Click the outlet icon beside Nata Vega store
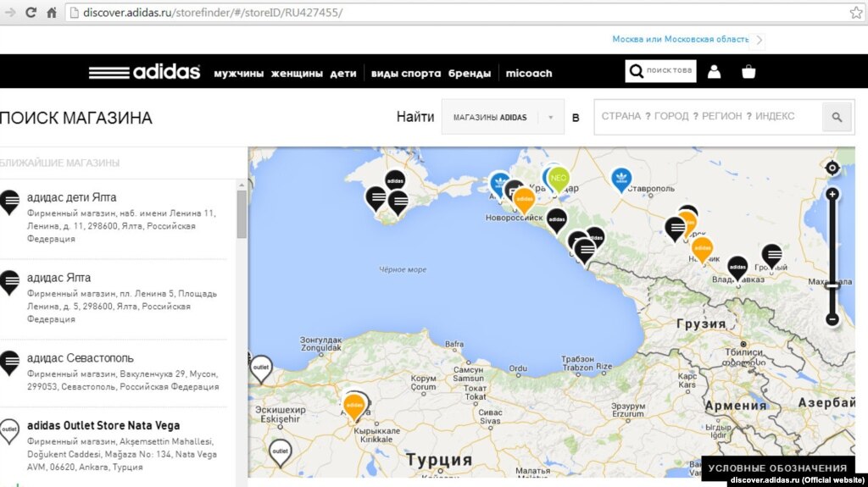Screen dimensions: 868x487 (x=9, y=432)
